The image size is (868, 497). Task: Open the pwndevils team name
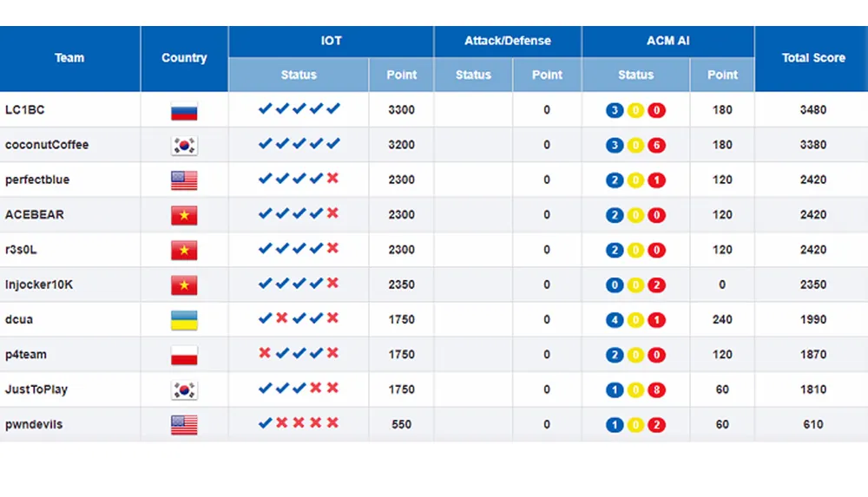(x=34, y=425)
